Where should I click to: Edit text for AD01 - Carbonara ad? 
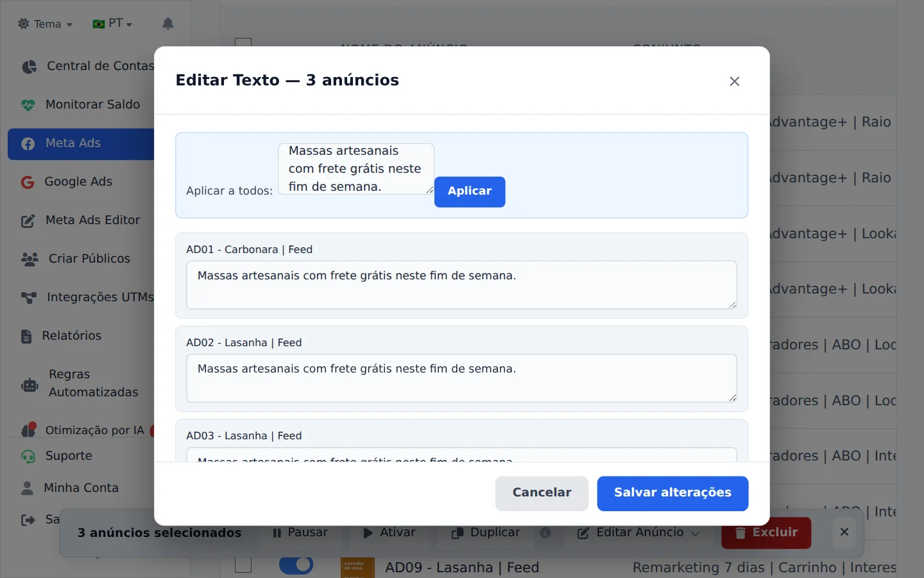[461, 285]
